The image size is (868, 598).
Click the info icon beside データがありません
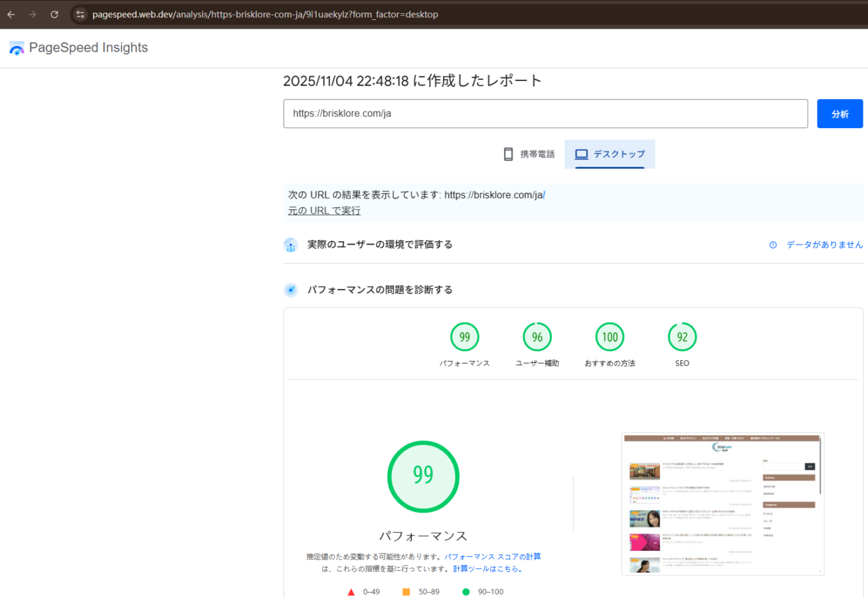tap(773, 245)
